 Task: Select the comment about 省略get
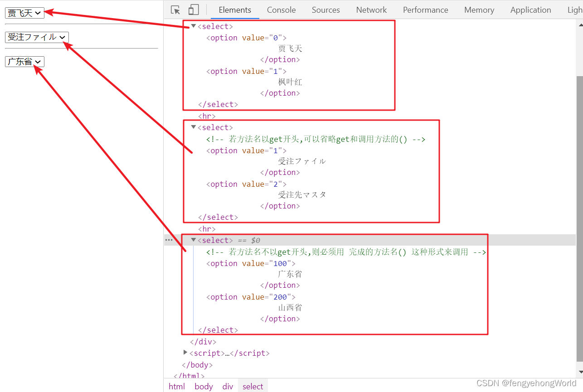click(316, 139)
